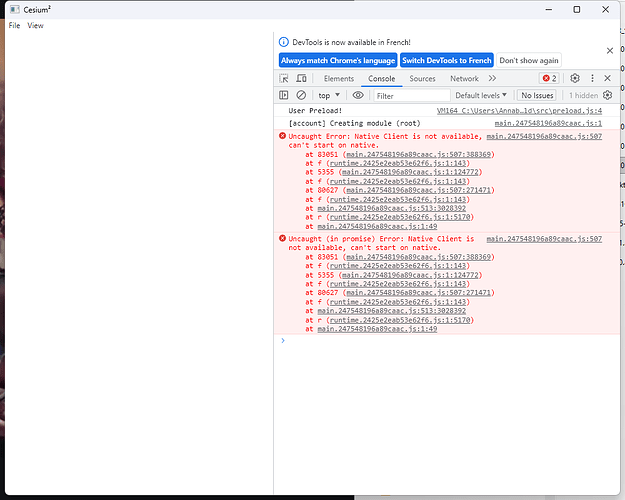The width and height of the screenshot is (625, 500).
Task: Show the console sidebar
Action: [284, 95]
